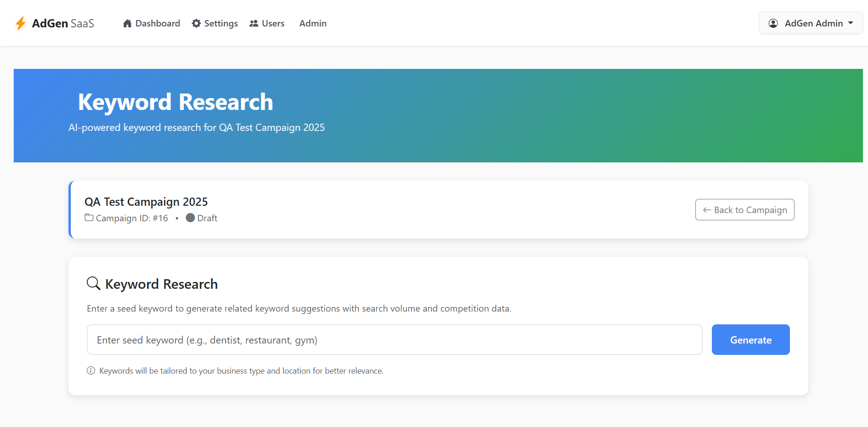Click the 'Keyword Research' section heading in card
868x427 pixels.
162,284
